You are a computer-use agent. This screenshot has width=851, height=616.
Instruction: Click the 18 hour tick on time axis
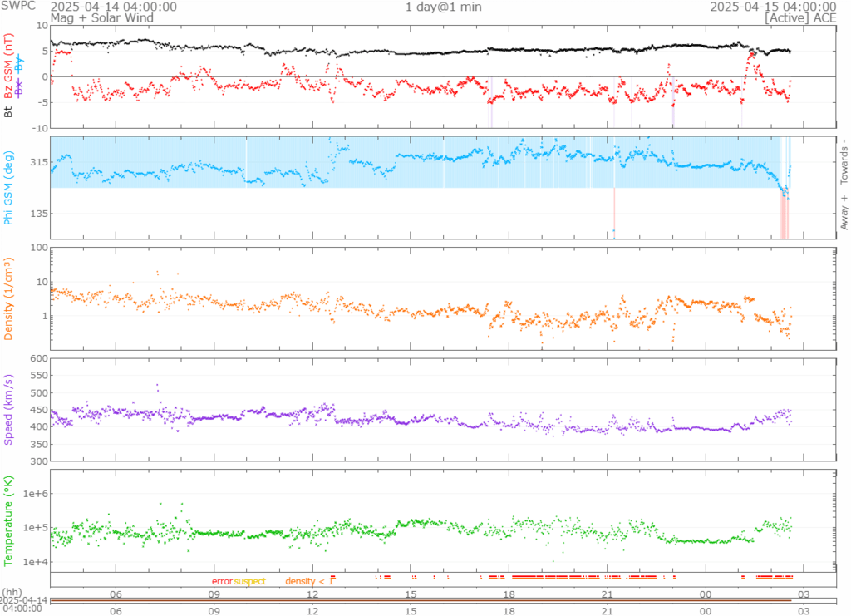(509, 594)
